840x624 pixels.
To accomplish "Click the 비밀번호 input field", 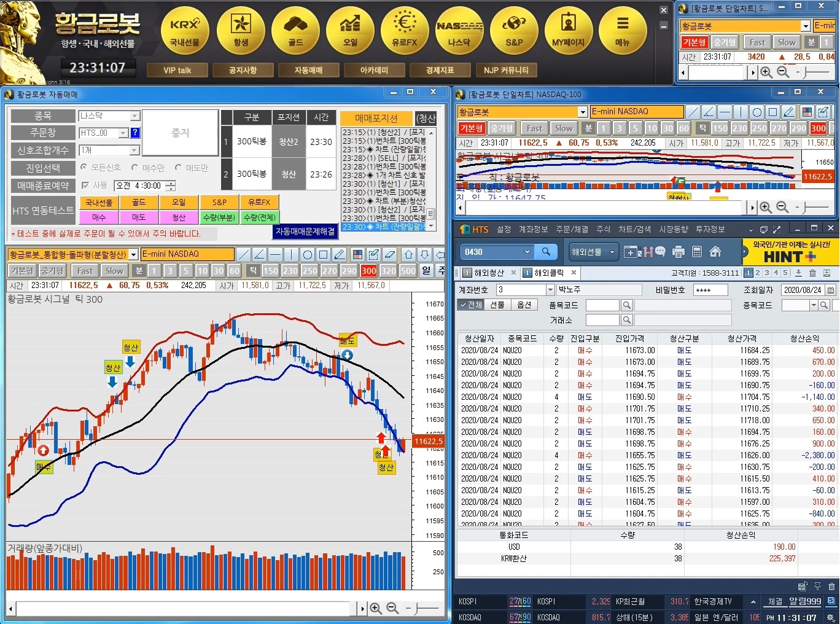I will [710, 290].
